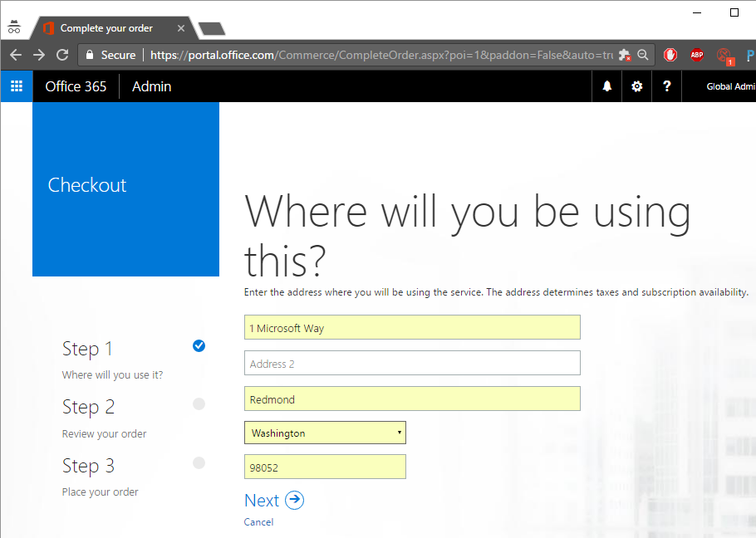Switch to the Complete your order tab
This screenshot has height=538, width=756.
106,28
